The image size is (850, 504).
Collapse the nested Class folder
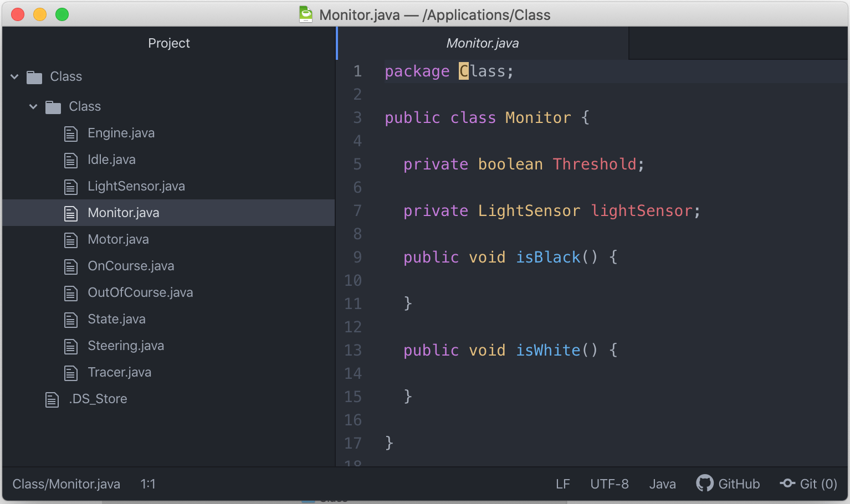pyautogui.click(x=33, y=106)
